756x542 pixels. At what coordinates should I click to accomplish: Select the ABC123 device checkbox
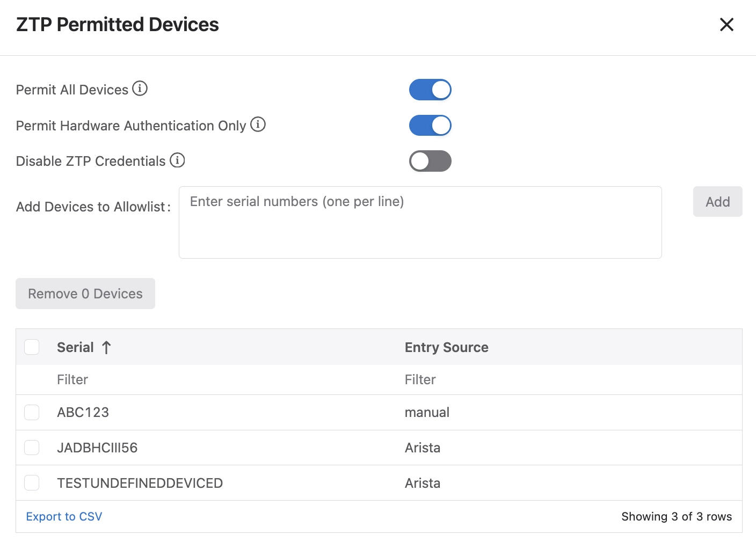click(x=32, y=412)
